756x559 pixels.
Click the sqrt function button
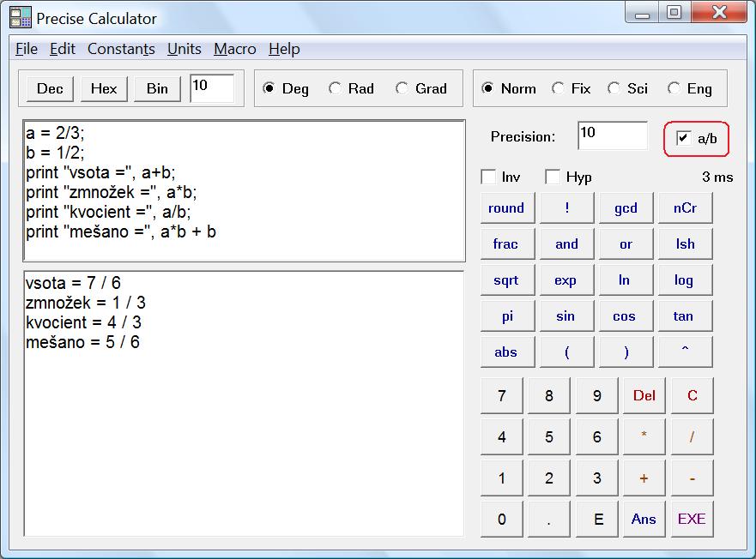[505, 280]
